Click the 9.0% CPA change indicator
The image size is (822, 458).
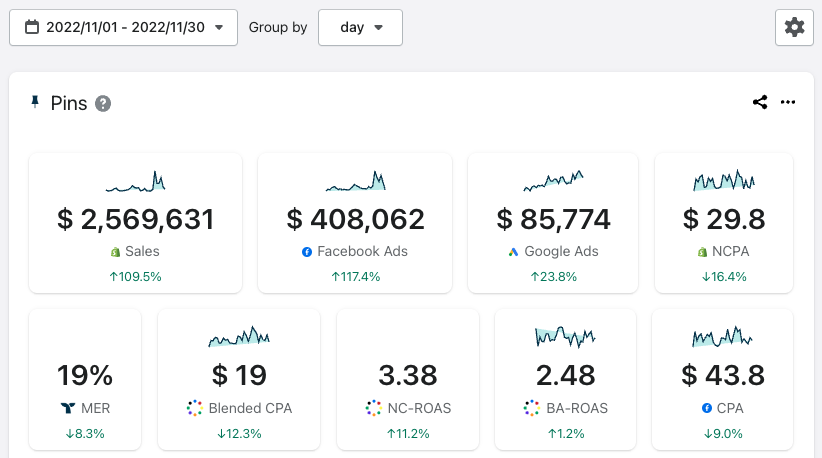pyautogui.click(x=722, y=434)
